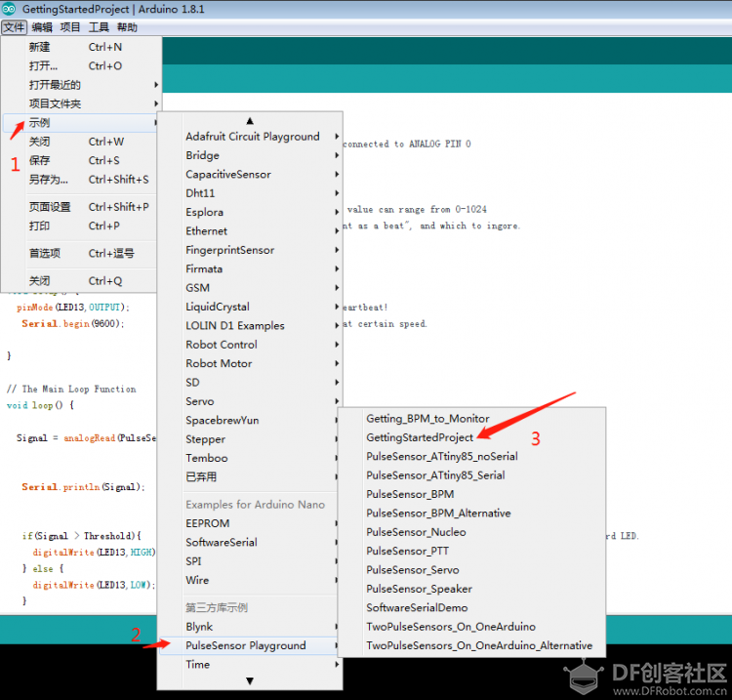The height and width of the screenshot is (700, 732).
Task: Expand the Wire examples submenu
Action: click(249, 580)
